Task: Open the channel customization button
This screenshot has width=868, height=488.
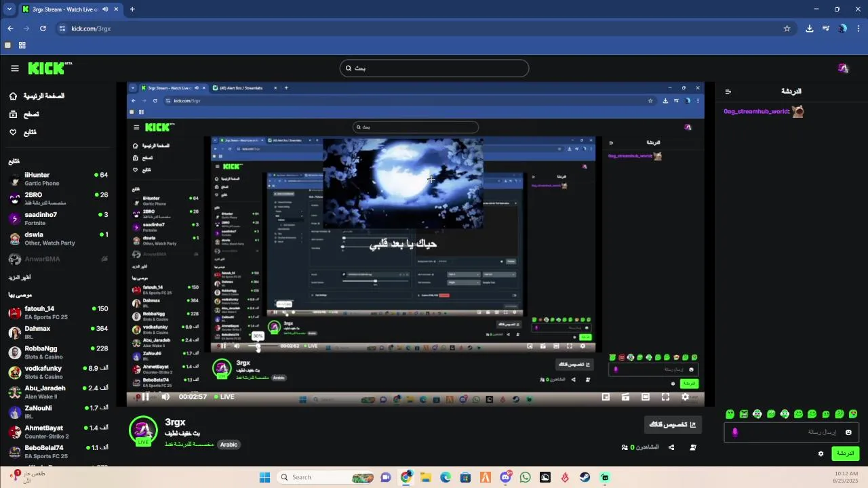Action: point(673,425)
